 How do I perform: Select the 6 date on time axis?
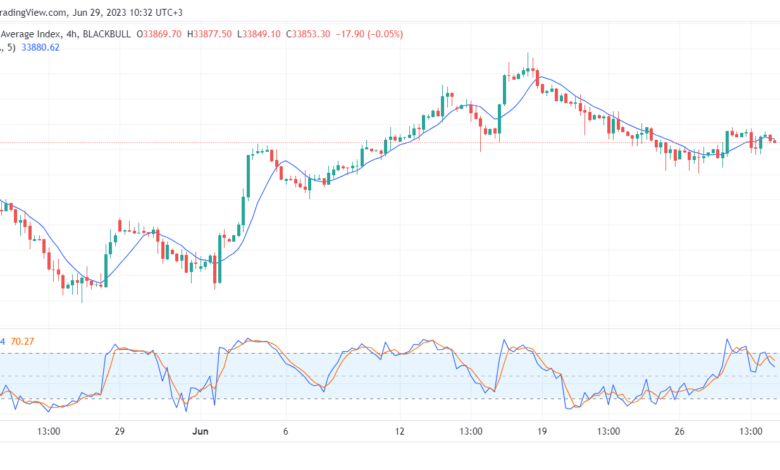point(286,432)
